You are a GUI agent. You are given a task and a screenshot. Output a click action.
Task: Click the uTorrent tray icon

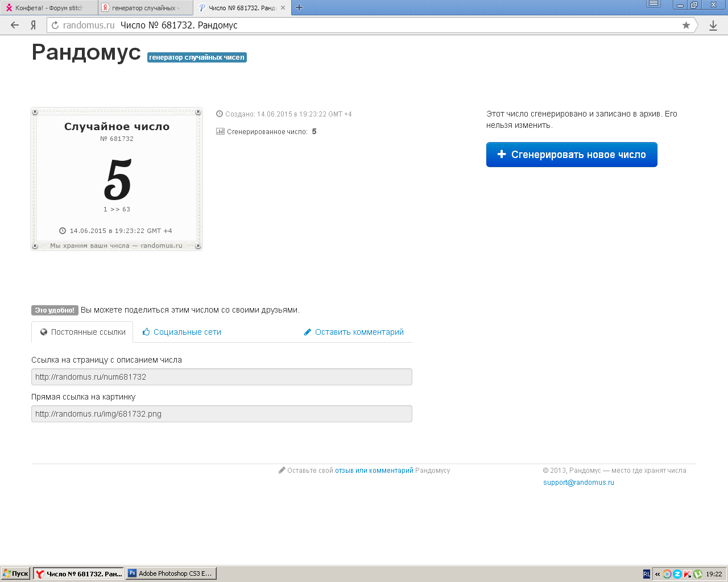pyautogui.click(x=698, y=574)
